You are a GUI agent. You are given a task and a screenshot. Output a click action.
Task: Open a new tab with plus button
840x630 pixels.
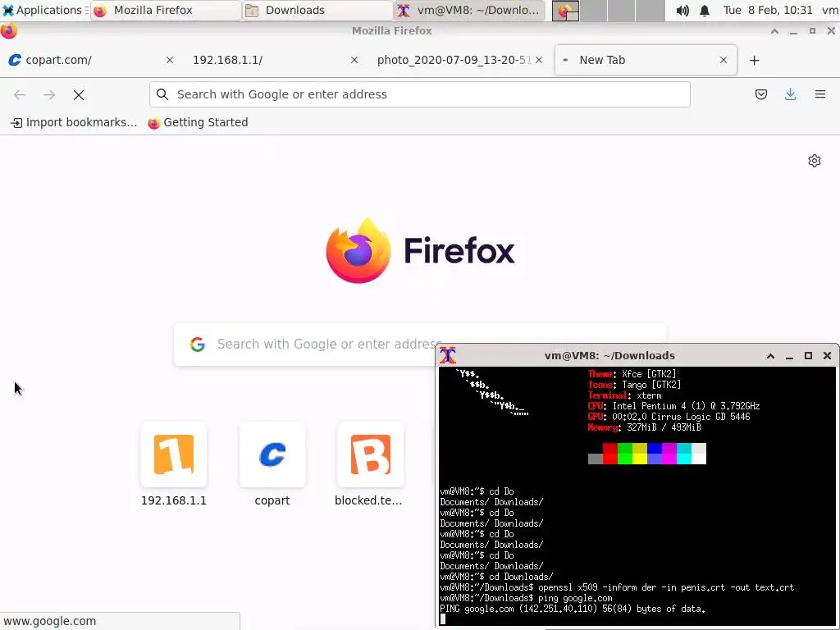pos(755,60)
